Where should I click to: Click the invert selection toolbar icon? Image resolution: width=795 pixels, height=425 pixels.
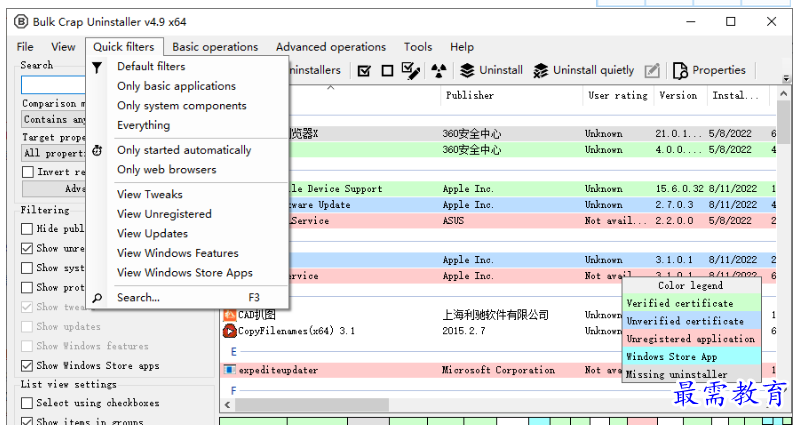coord(411,70)
